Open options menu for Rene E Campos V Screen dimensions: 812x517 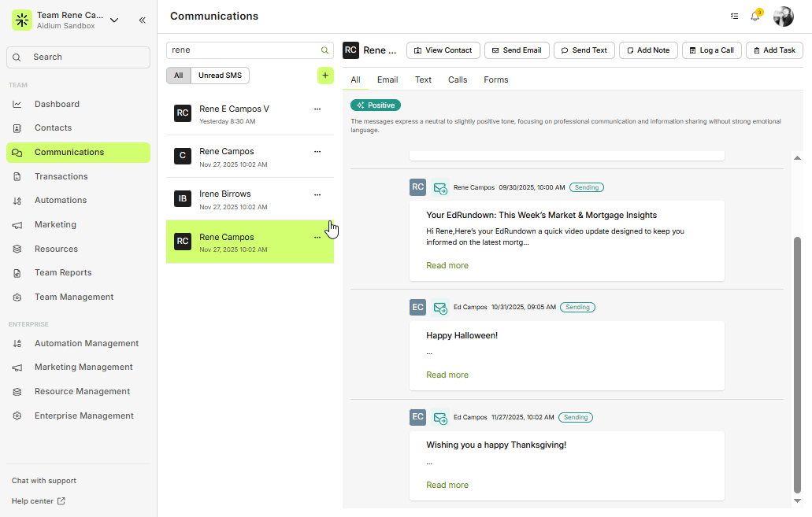(317, 109)
